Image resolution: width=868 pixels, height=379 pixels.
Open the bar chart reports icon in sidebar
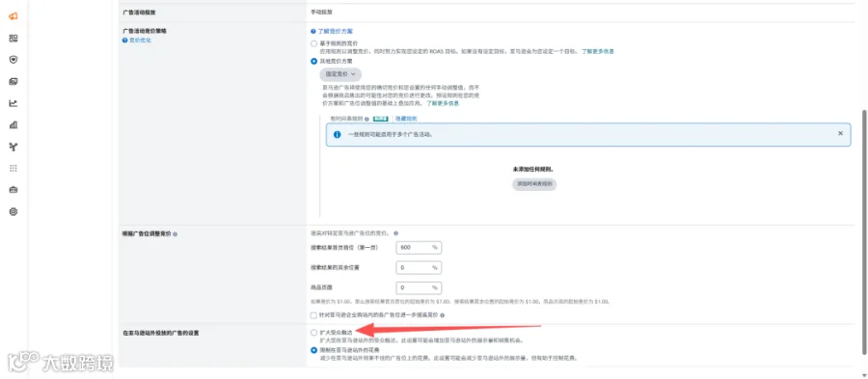(x=14, y=125)
